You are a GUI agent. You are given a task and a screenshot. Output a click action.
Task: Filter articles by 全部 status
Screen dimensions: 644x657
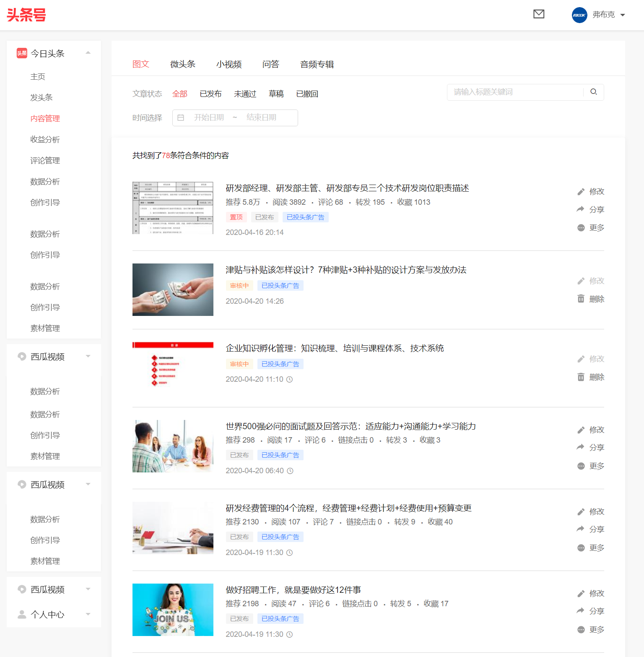click(x=180, y=94)
